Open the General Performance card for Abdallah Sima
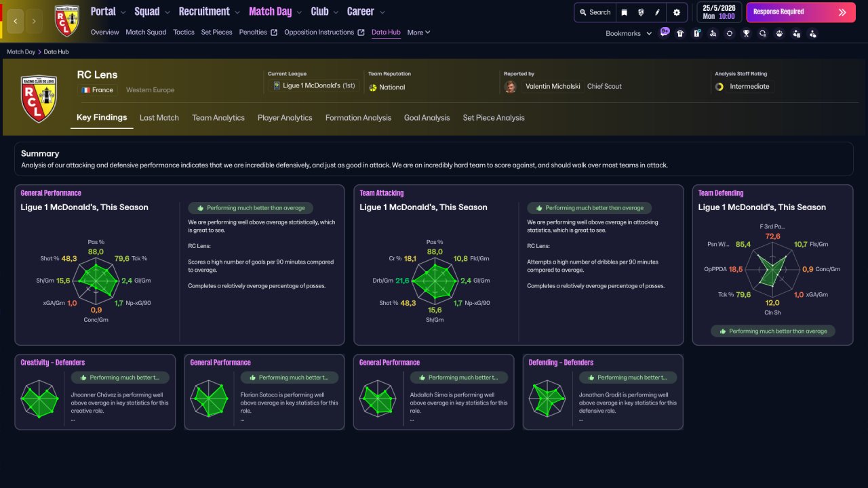Image resolution: width=868 pixels, height=488 pixels. pyautogui.click(x=433, y=392)
